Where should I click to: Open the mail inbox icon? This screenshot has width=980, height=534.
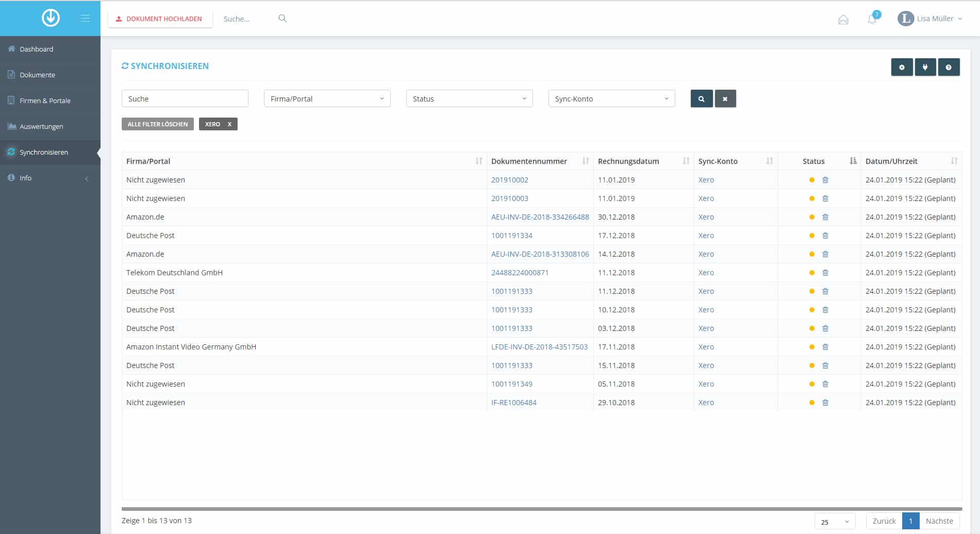(x=843, y=20)
